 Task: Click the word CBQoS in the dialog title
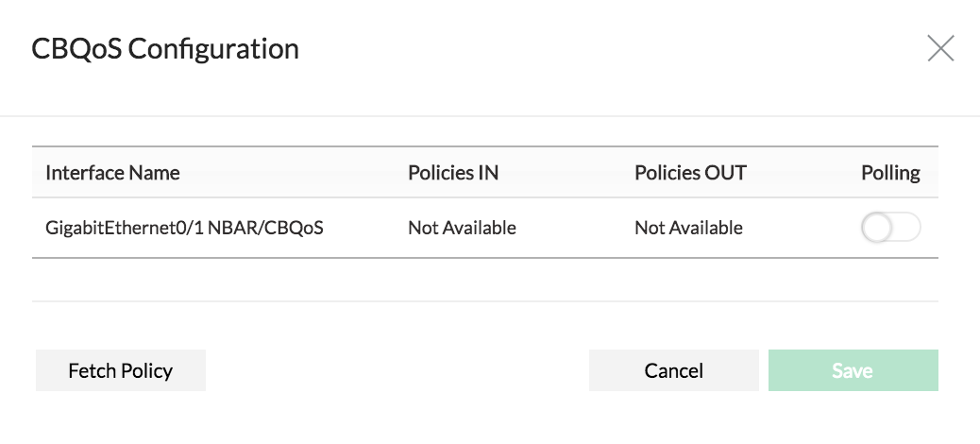pos(76,48)
